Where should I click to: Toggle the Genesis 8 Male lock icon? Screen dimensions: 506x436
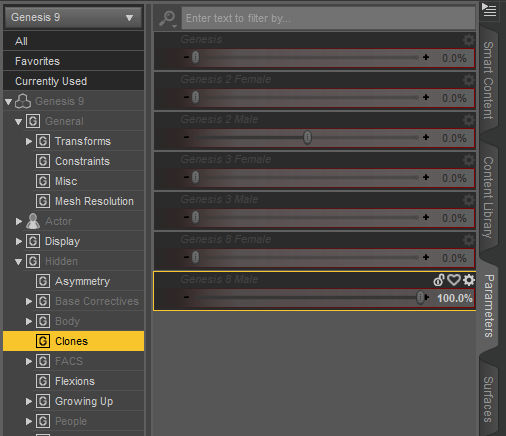[439, 280]
